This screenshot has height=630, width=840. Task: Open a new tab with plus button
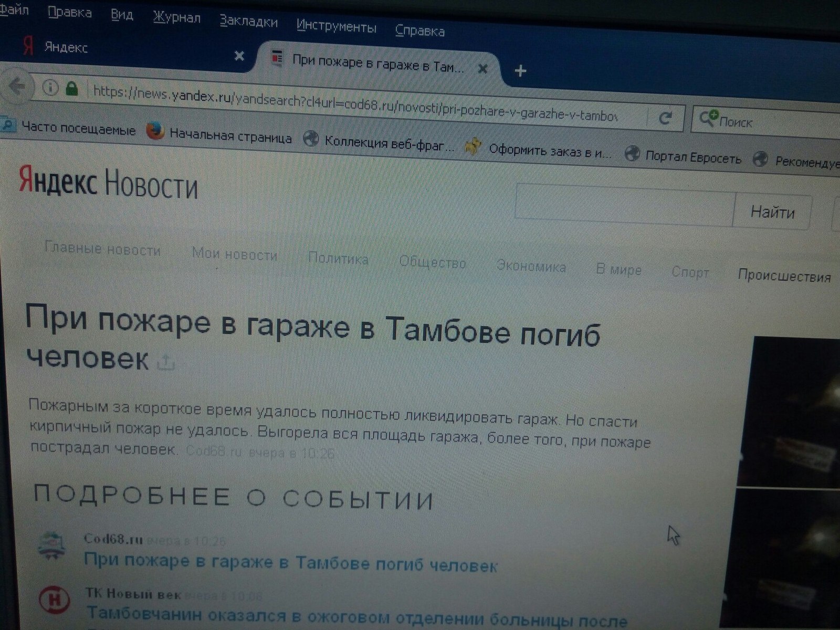520,70
